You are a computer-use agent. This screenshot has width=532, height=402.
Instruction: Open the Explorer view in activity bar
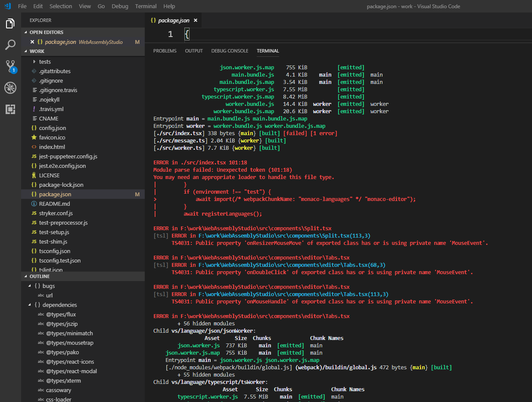tap(10, 24)
